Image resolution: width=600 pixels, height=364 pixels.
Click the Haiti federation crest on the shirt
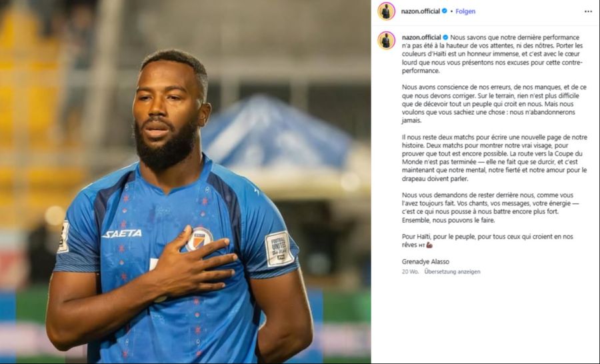tap(199, 239)
